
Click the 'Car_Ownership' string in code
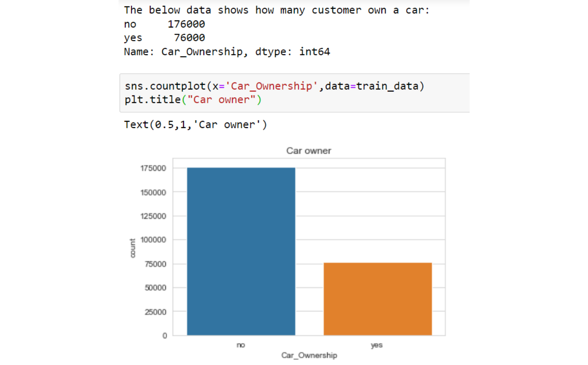[271, 86]
